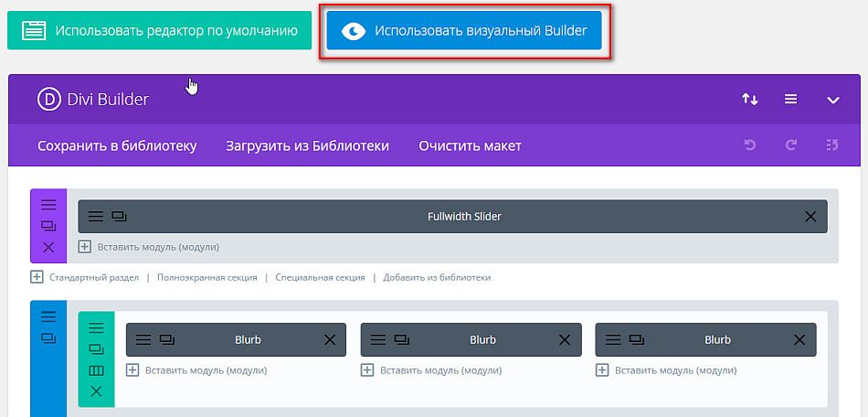
Task: Duplicate the purple fullwidth section
Action: pos(48,226)
